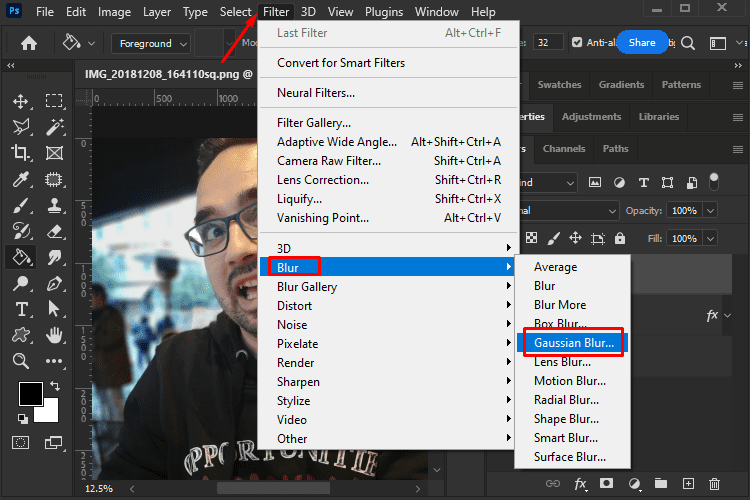
Task: Toggle Lock all for layer
Action: coord(620,238)
